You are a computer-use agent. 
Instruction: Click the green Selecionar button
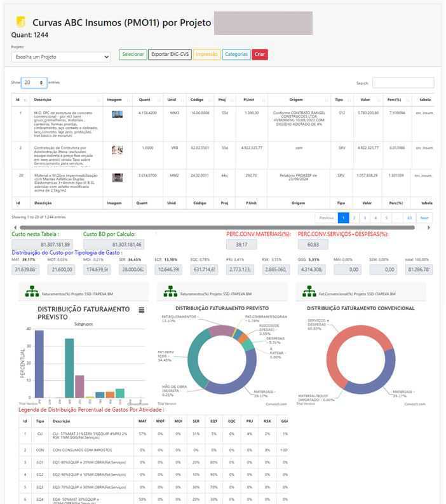pyautogui.click(x=133, y=55)
